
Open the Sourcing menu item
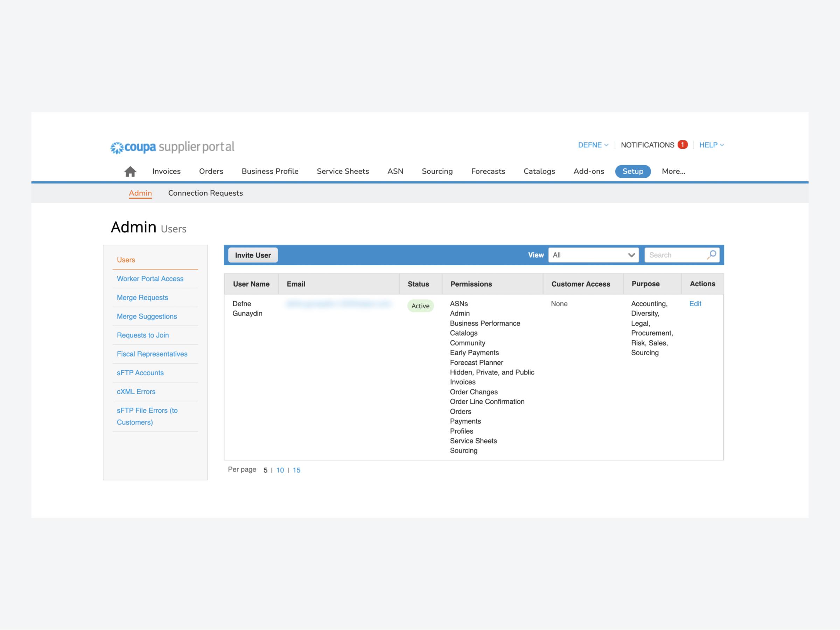click(437, 171)
